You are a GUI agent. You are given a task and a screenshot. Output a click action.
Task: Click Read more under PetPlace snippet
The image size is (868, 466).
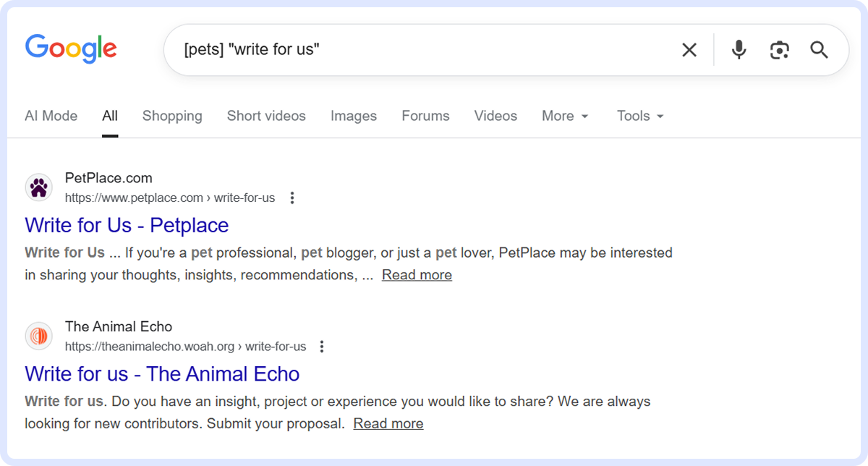tap(417, 275)
